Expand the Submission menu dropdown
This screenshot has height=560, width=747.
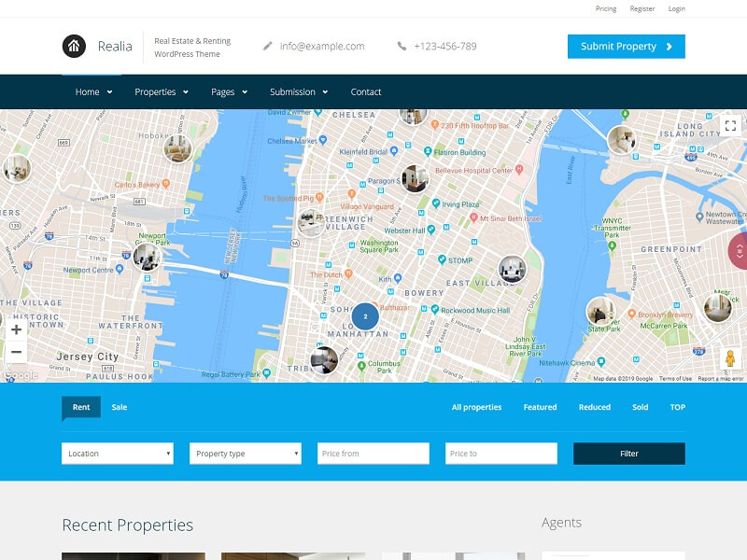click(325, 91)
